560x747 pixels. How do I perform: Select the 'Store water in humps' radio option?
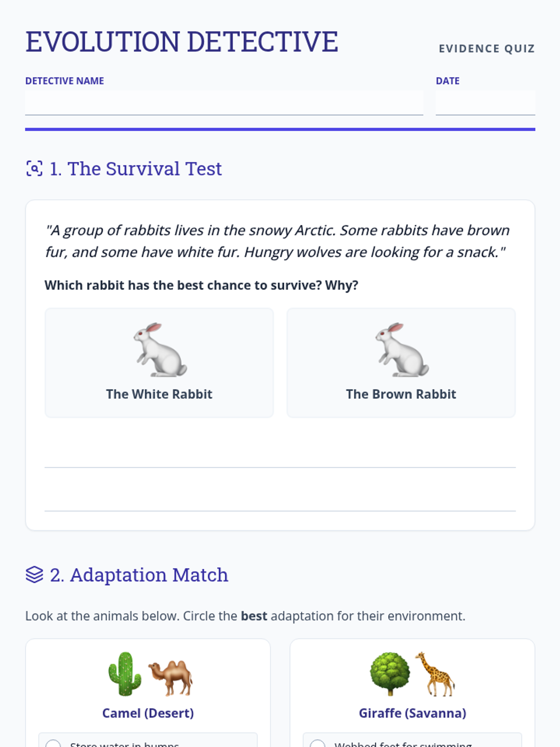pos(53,743)
